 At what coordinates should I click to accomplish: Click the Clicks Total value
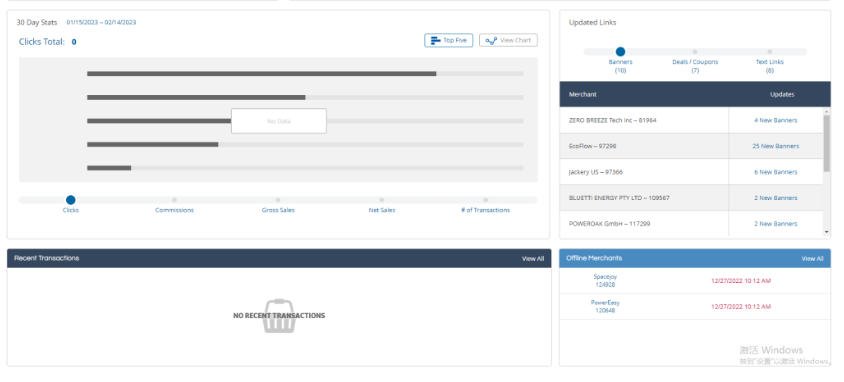tap(74, 42)
